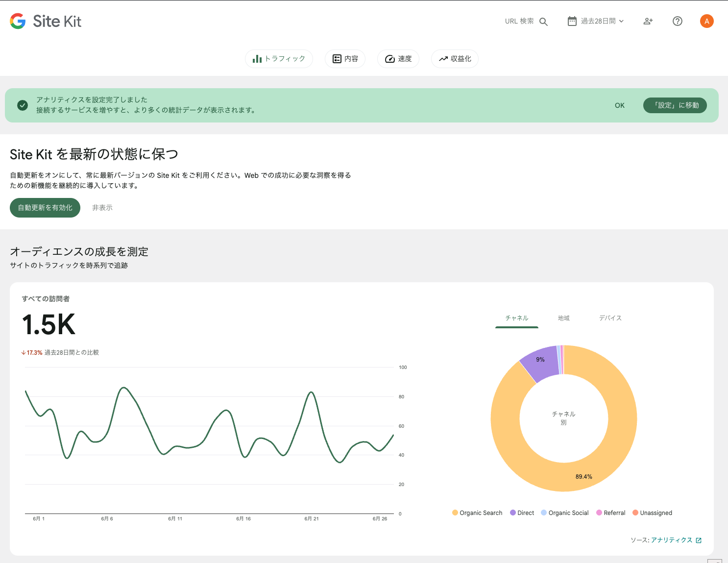Click the チャネル別 donut center label
The width and height of the screenshot is (728, 563).
pyautogui.click(x=564, y=418)
